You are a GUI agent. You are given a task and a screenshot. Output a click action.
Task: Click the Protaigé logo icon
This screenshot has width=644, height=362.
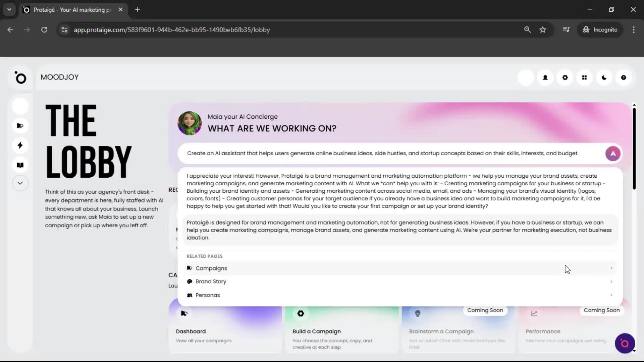(20, 78)
